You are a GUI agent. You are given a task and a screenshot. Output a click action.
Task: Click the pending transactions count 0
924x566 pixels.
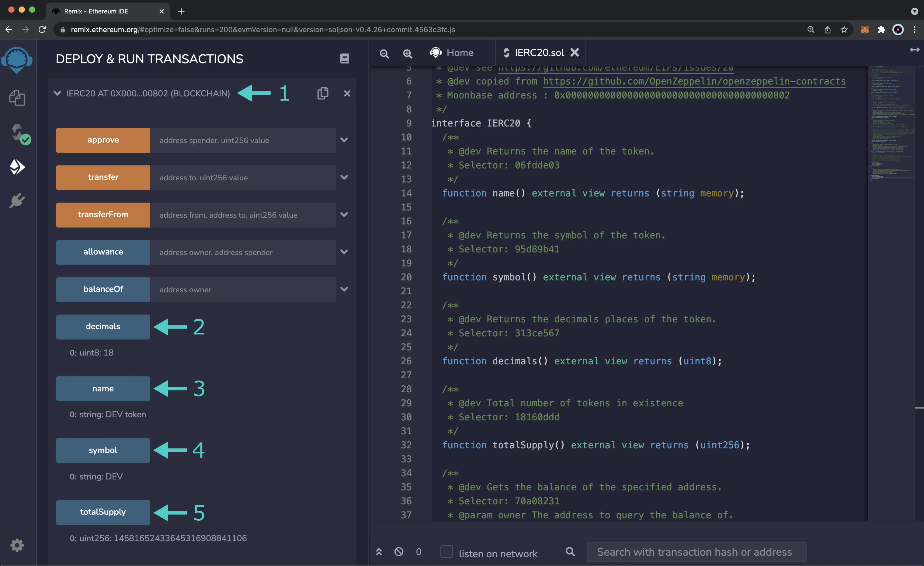[x=419, y=552]
